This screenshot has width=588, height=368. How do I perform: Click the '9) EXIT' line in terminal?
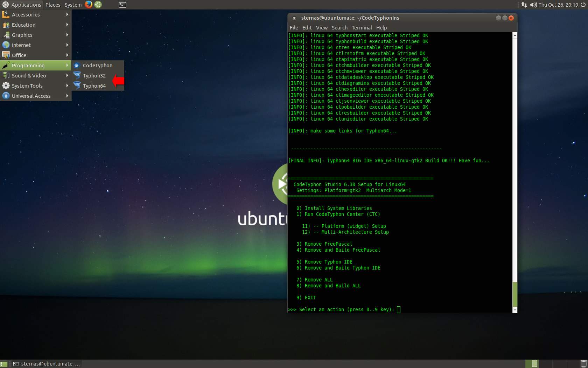[306, 298]
